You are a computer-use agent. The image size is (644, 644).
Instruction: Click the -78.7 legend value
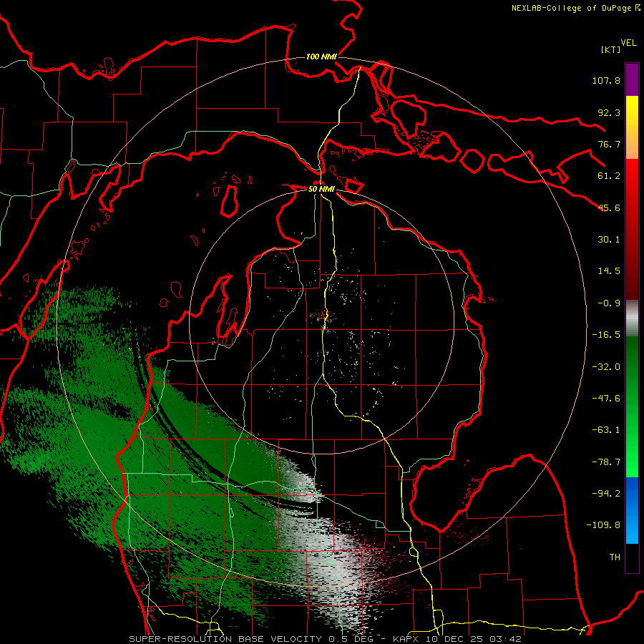[x=606, y=462]
